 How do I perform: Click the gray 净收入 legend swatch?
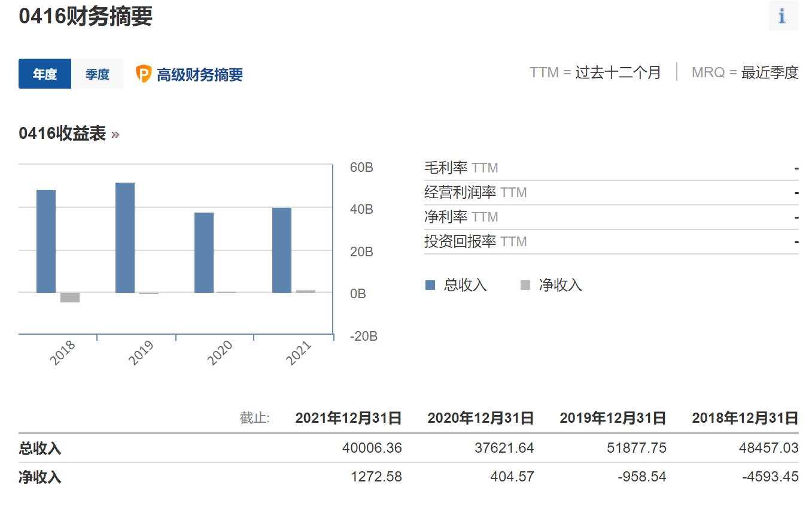tap(525, 285)
